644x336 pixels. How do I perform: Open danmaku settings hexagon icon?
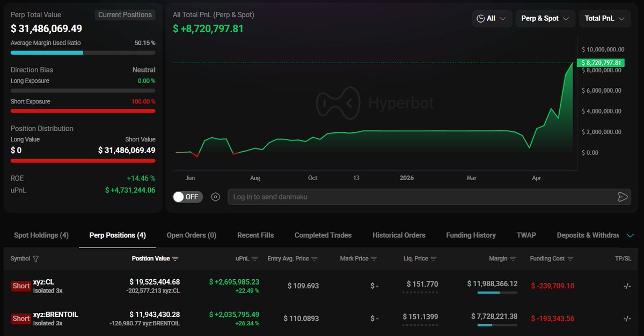point(215,197)
